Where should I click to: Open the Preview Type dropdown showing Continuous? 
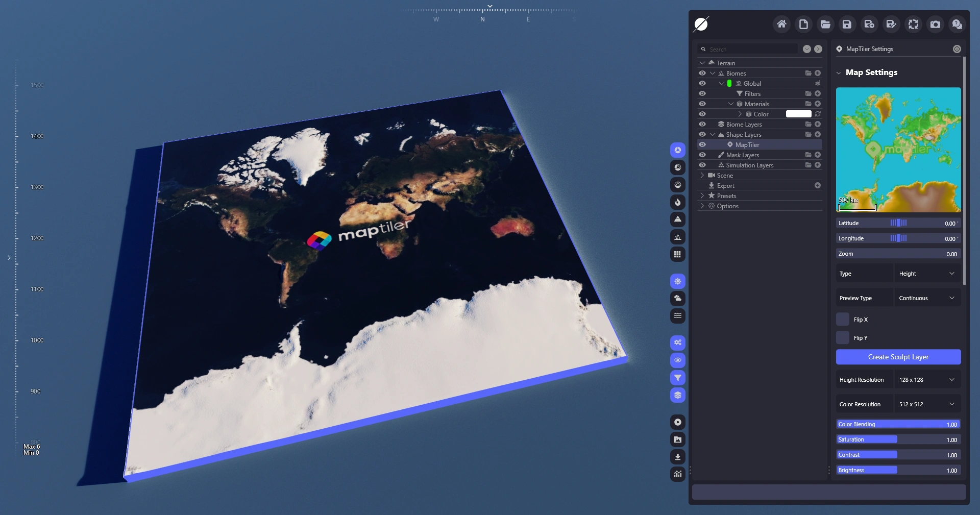(x=927, y=298)
